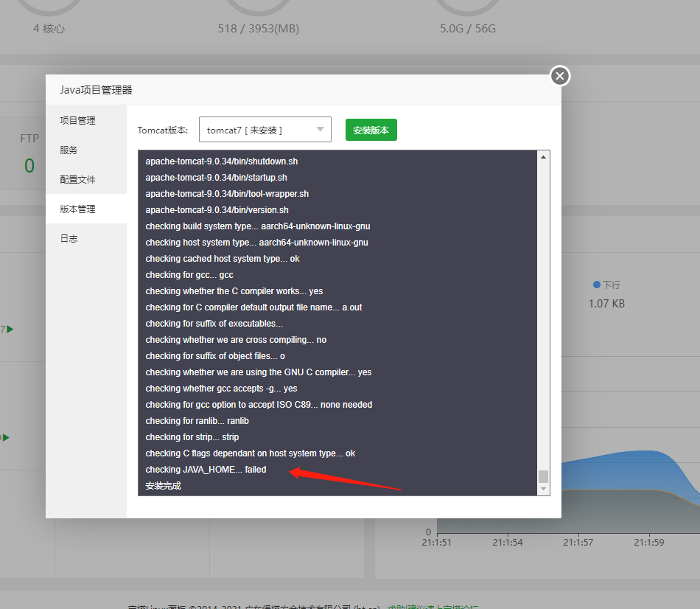700x609 pixels.
Task: Click the 'checking host system type... aarch64' line
Action: coord(256,242)
